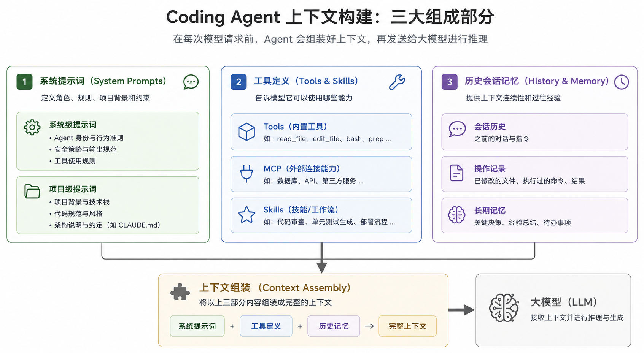The width and height of the screenshot is (644, 353).
Task: Click the wrench icon beside Tools & Skills
Action: (397, 82)
